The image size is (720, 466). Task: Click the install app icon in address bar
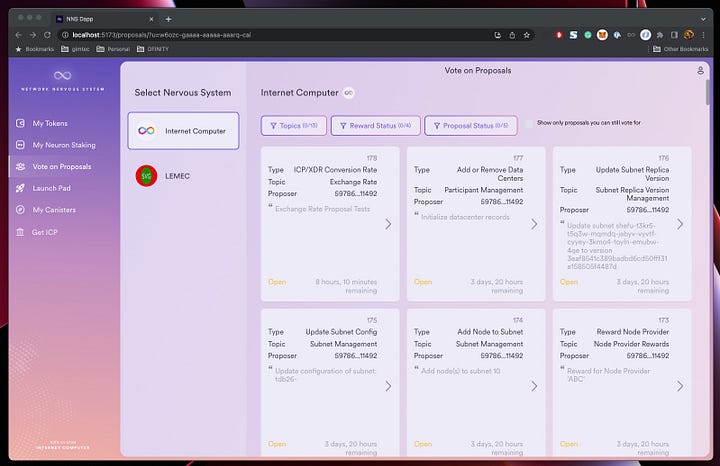497,35
